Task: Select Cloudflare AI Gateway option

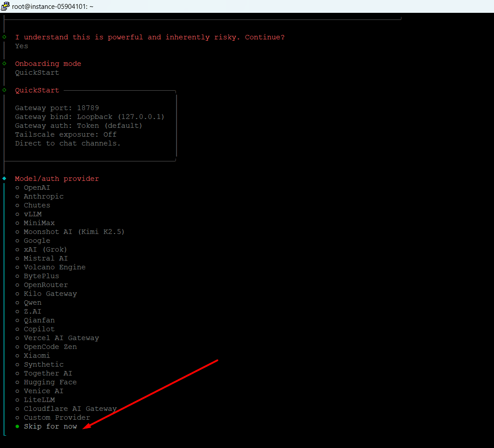Action: (70, 409)
